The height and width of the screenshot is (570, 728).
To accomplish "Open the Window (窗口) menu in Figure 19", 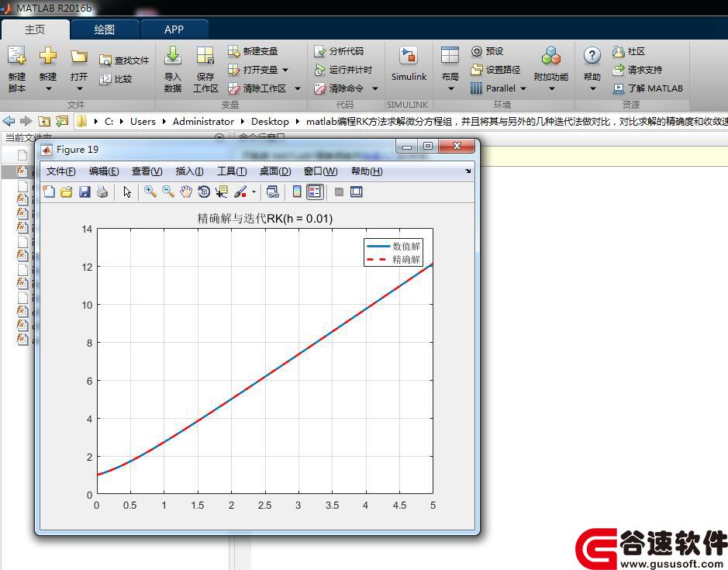I will click(320, 171).
